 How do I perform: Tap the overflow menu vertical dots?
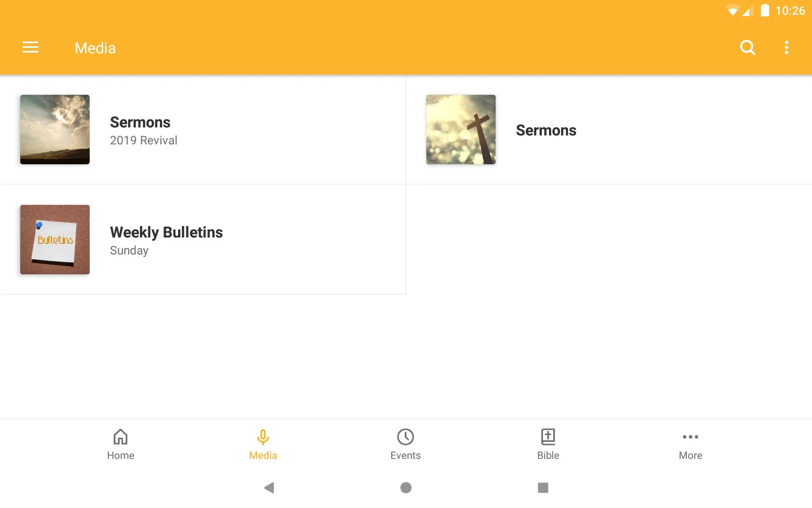787,47
